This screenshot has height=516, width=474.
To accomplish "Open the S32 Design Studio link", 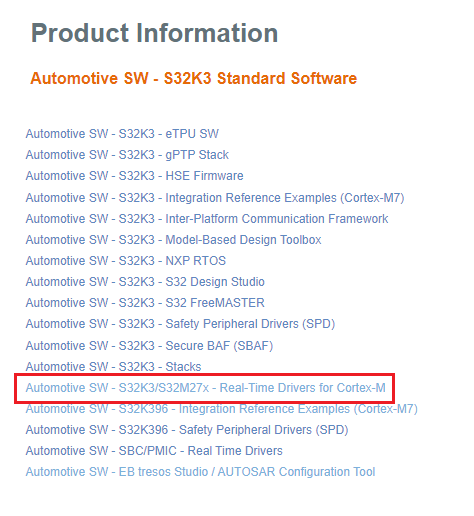I will coord(145,282).
